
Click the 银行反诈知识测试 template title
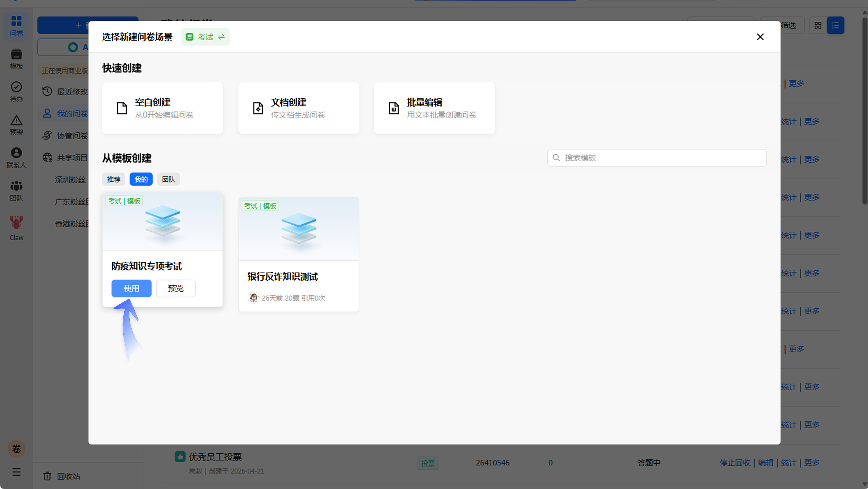(x=282, y=277)
